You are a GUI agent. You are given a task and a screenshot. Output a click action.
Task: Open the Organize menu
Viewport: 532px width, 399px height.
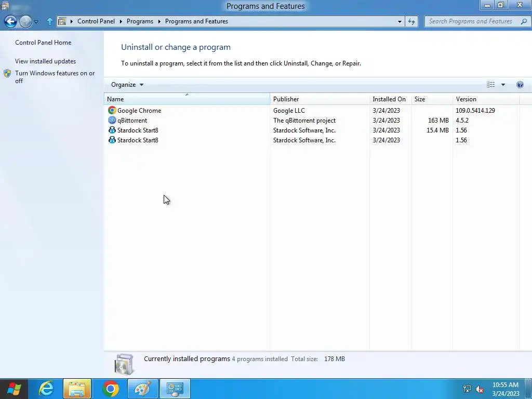[x=127, y=85]
